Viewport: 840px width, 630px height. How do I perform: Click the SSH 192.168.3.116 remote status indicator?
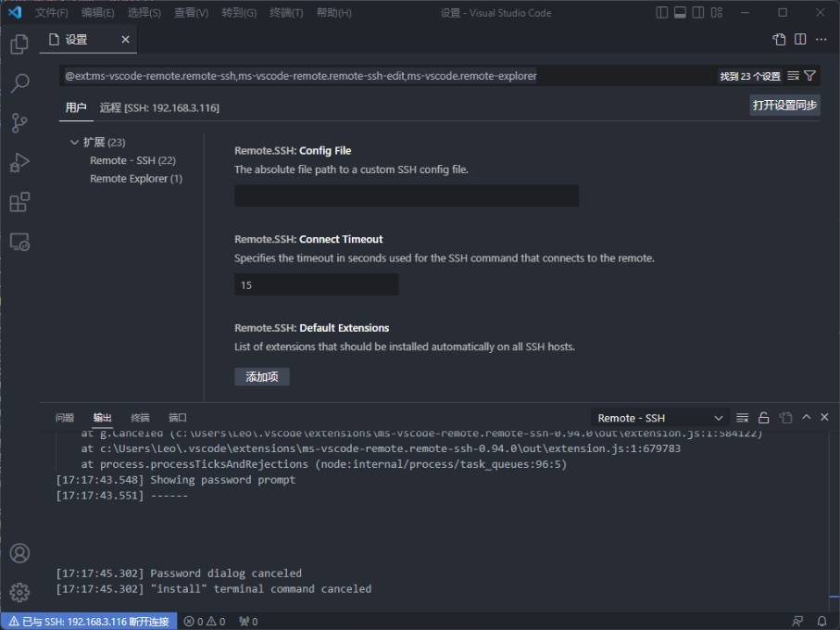tap(89, 622)
